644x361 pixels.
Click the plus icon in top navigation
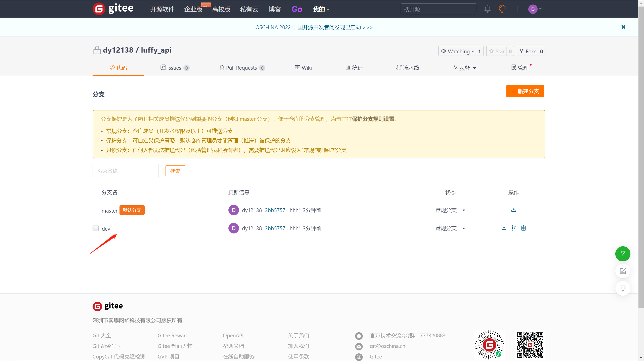tap(517, 9)
